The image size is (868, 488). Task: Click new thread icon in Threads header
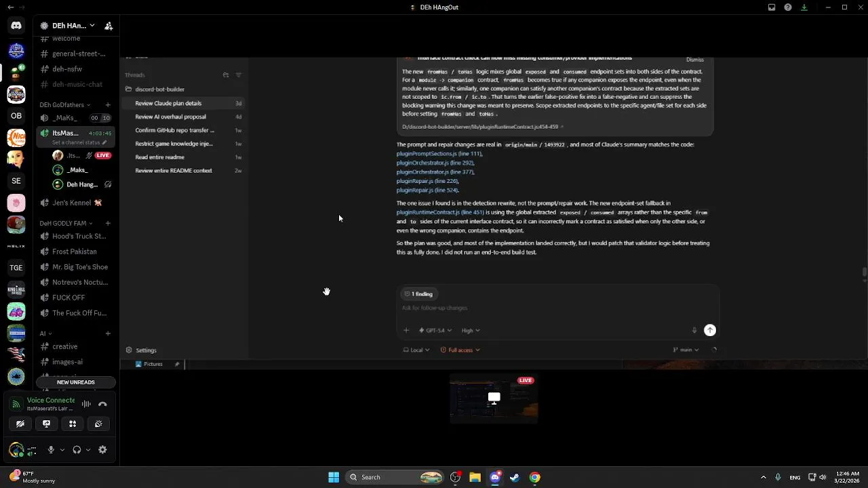tap(226, 75)
